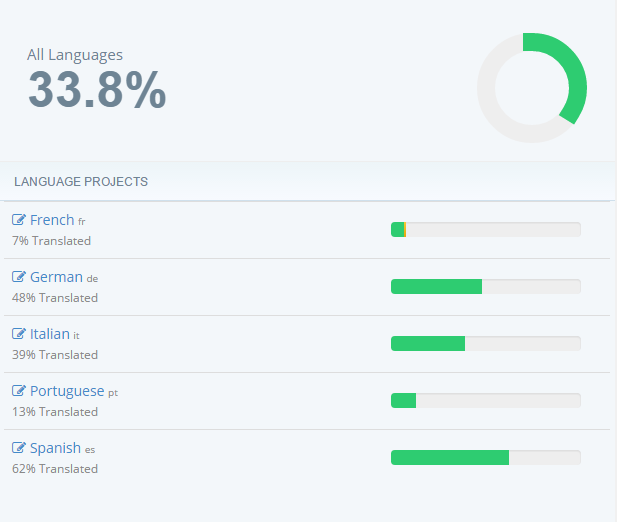Click the edit icon beside French
Image resolution: width=617 pixels, height=522 pixels.
coord(19,220)
